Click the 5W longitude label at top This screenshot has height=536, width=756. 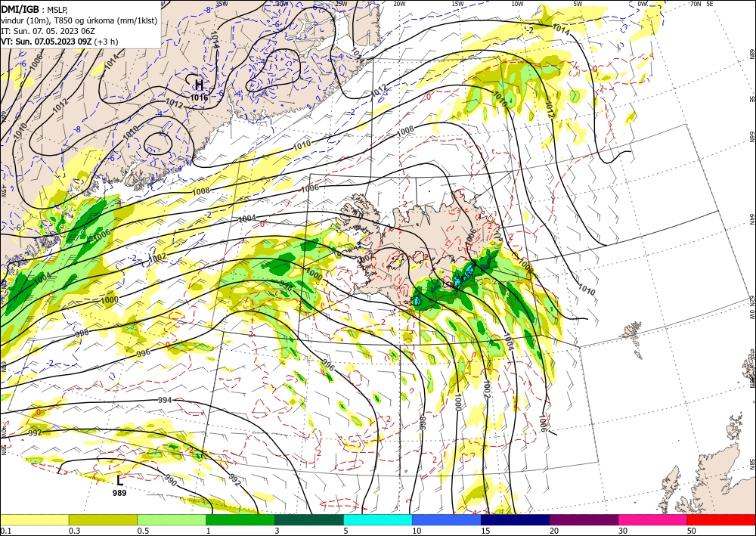[578, 3]
